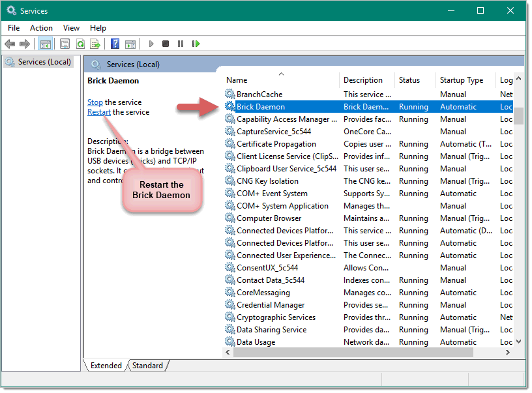Screen dimensions: 532x393
Task: Select the Credential Manager service name
Action: [x=271, y=305]
